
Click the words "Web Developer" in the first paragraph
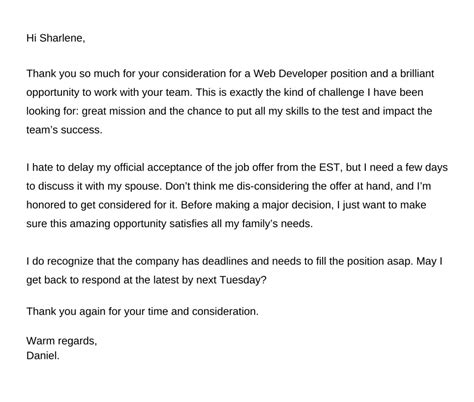pyautogui.click(x=290, y=73)
